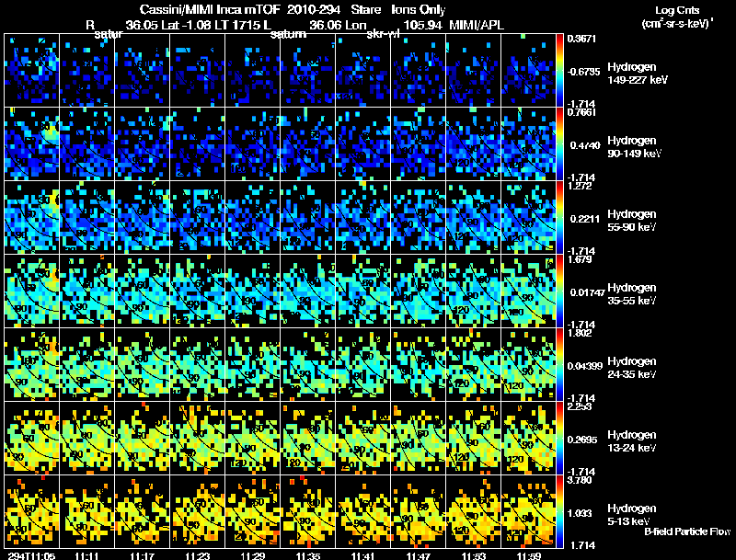Click the "294T11:05" time label
736x560 pixels.
click(x=31, y=555)
